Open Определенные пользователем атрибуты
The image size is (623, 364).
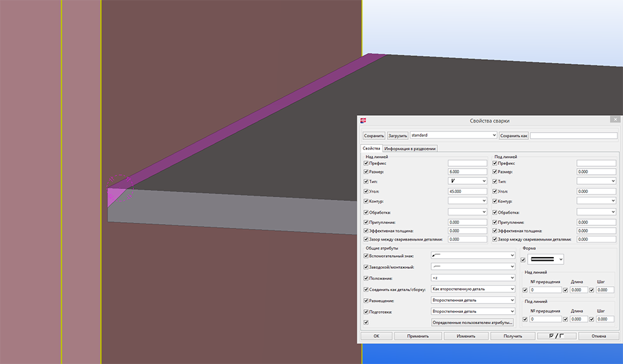472,322
